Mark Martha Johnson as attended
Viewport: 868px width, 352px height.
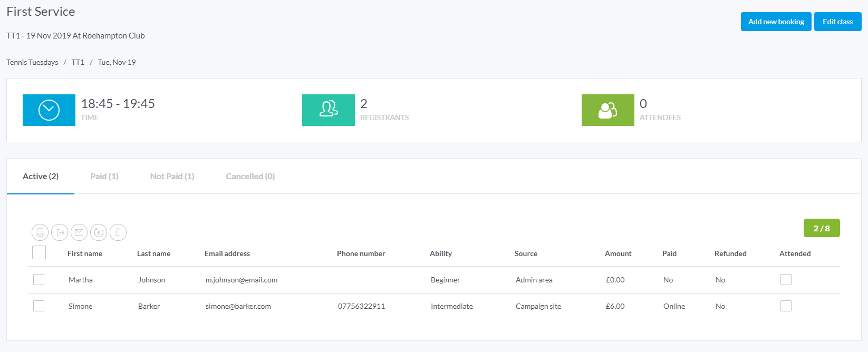(786, 280)
